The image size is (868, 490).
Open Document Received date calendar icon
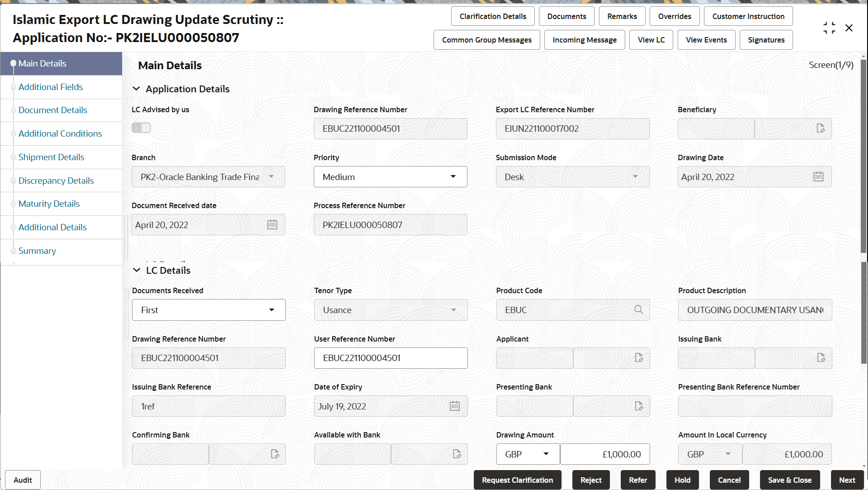point(272,225)
